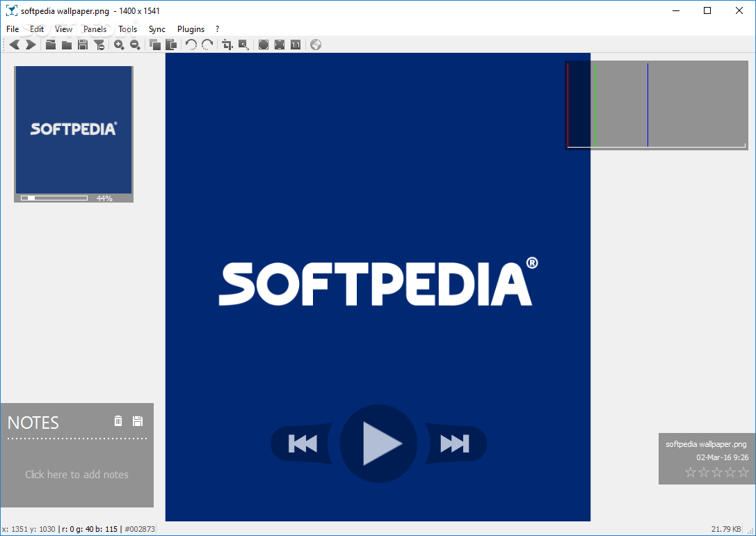This screenshot has width=756, height=536.
Task: Click the filter funnel icon
Action: pyautogui.click(x=99, y=45)
